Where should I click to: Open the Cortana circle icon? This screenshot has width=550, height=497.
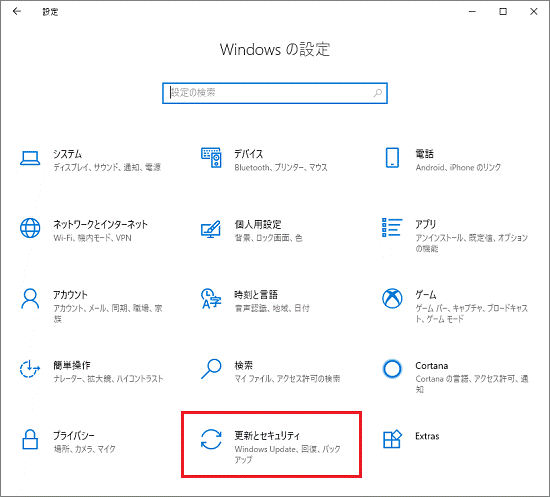tap(392, 369)
